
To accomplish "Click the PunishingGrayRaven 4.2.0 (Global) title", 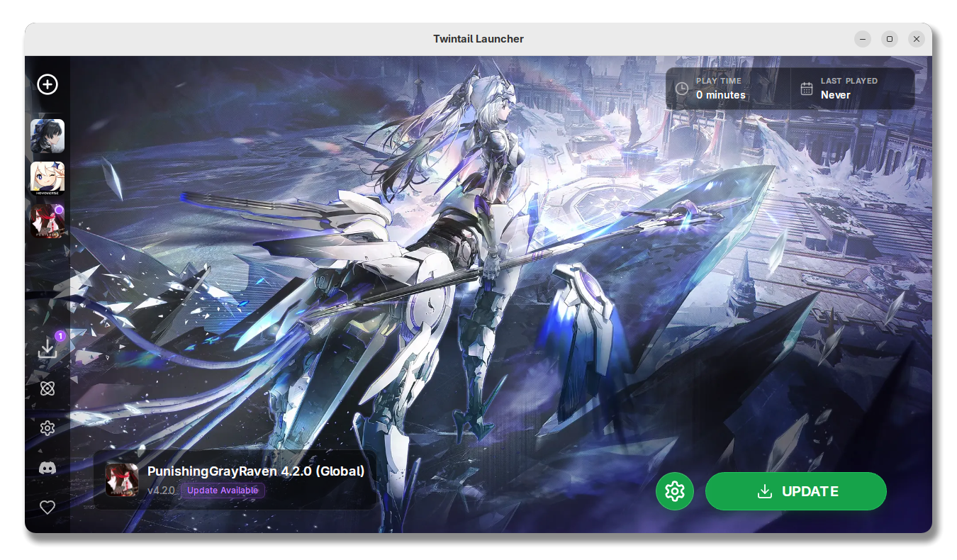I will pos(256,471).
